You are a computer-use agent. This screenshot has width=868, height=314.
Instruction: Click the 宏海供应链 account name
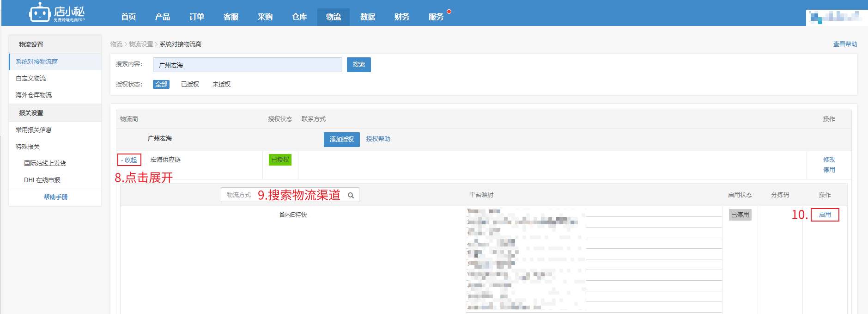[x=165, y=160]
